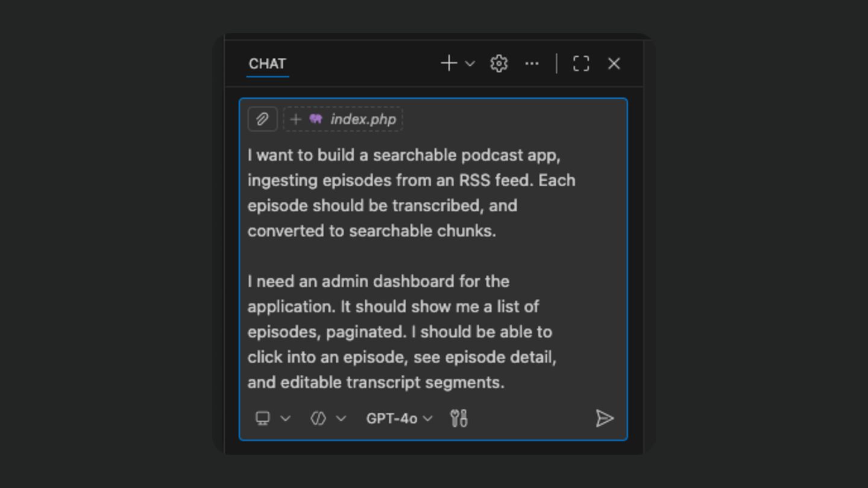Click the new chat plus icon
Image resolution: width=868 pixels, height=488 pixels.
pyautogui.click(x=448, y=63)
